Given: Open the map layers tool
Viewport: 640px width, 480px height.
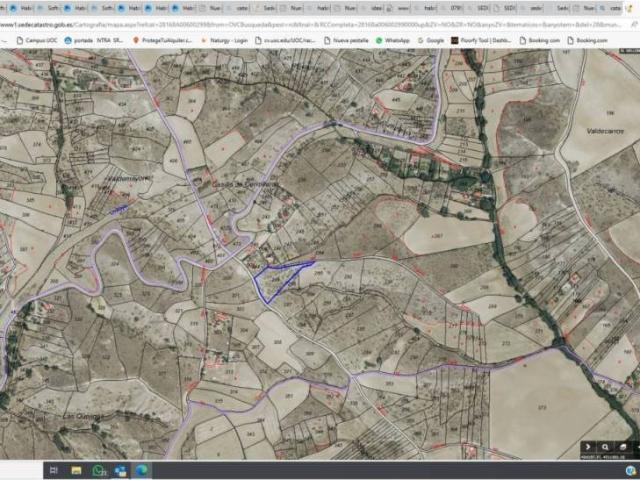Looking at the screenshot, I should pyautogui.click(x=622, y=447).
